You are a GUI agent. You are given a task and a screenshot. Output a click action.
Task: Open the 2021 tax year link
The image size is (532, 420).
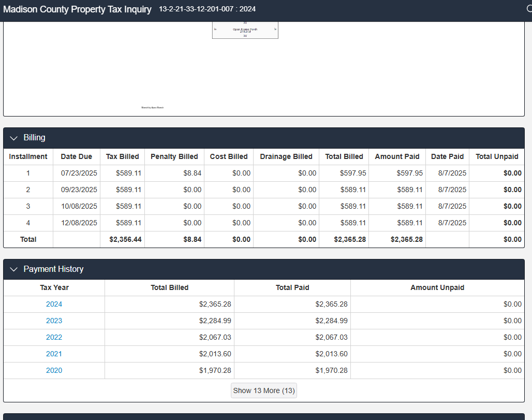(54, 354)
